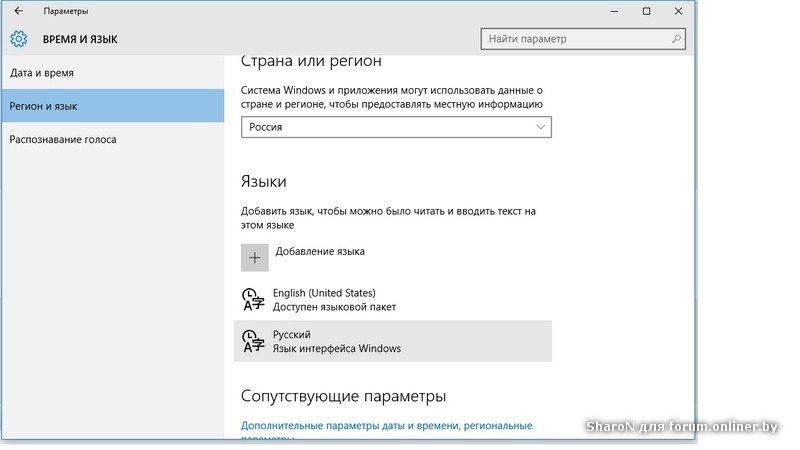Click the Сопутствующие параметры heading
The width and height of the screenshot is (800, 450).
click(343, 396)
